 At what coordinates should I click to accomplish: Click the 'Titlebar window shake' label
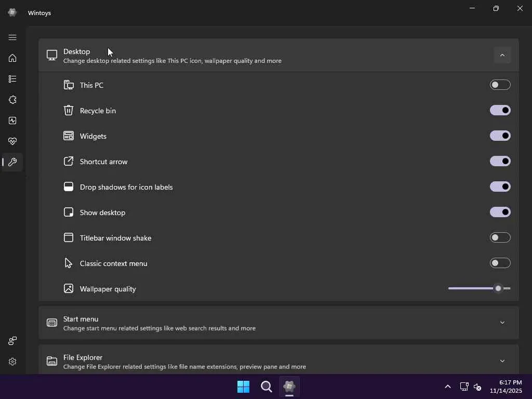point(115,238)
